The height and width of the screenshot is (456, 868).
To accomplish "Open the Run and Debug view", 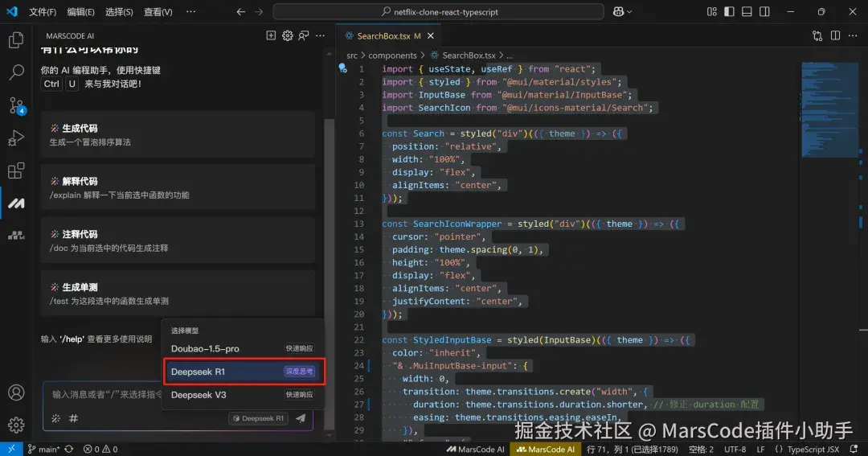I will [16, 138].
